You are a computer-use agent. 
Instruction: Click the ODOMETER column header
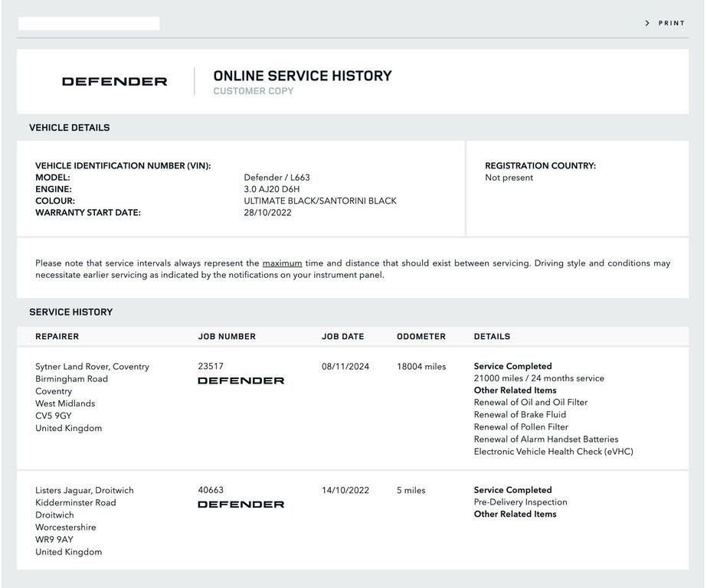pyautogui.click(x=421, y=337)
